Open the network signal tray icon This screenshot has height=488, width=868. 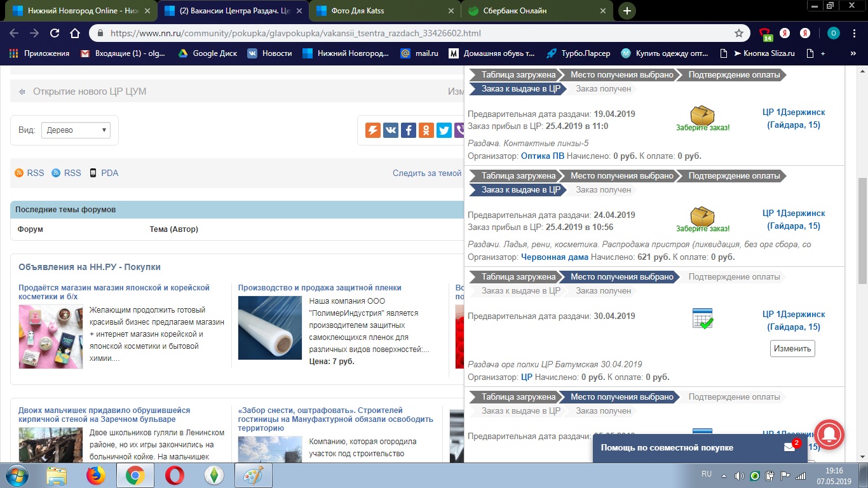tap(801, 475)
